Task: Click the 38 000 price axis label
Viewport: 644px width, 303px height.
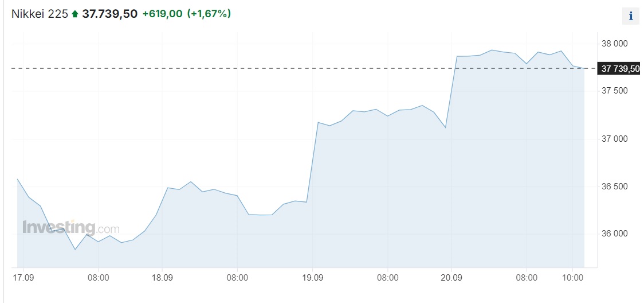Action: [x=615, y=44]
